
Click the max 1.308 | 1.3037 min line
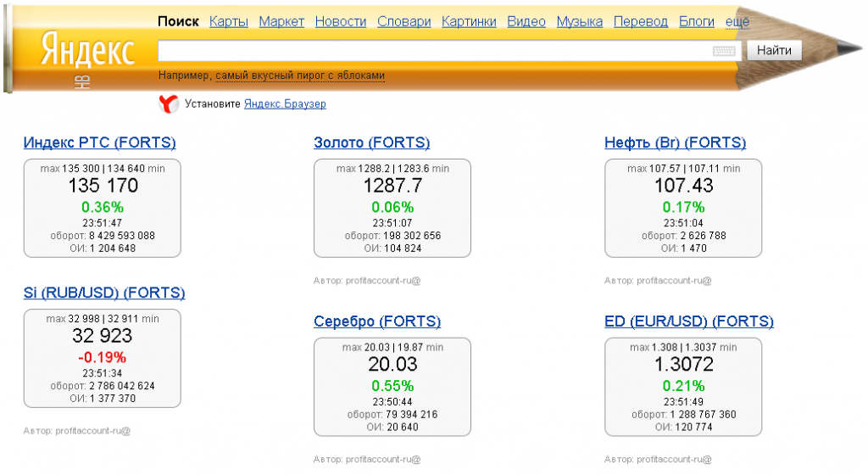pyautogui.click(x=684, y=348)
